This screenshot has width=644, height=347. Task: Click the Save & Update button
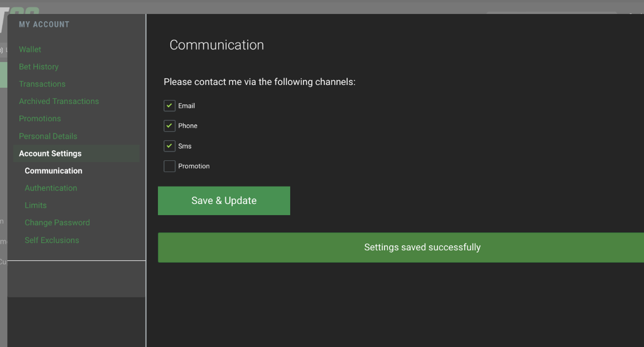coord(224,201)
